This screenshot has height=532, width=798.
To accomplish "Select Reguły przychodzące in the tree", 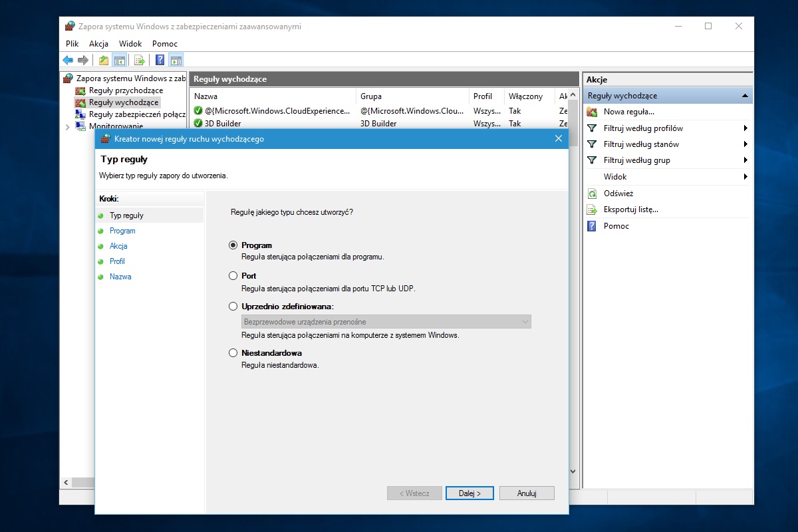I will [126, 90].
